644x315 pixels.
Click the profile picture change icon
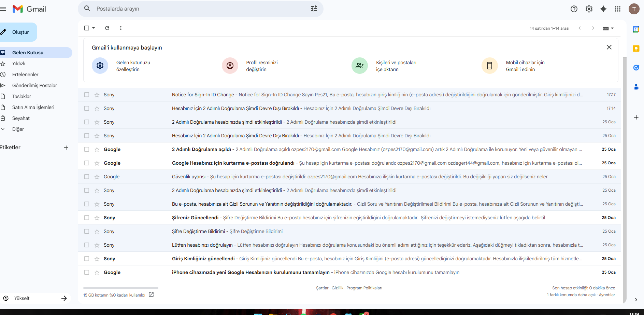coord(230,66)
